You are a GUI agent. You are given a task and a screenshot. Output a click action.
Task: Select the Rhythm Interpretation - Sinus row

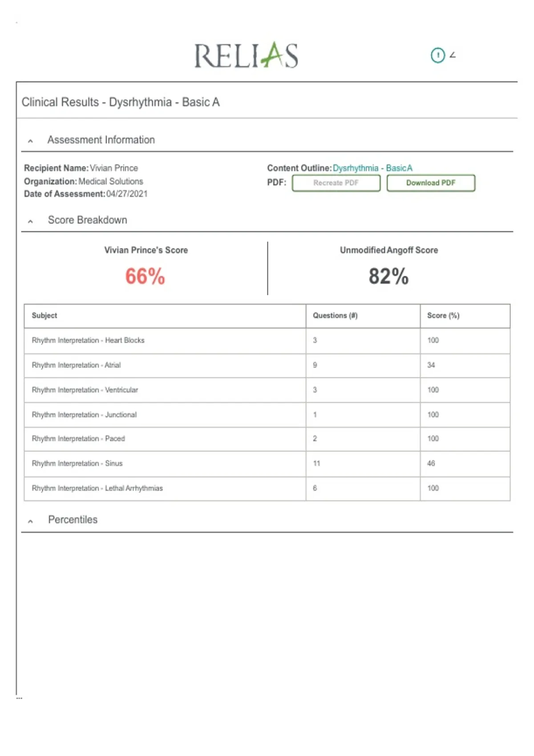coord(267,464)
